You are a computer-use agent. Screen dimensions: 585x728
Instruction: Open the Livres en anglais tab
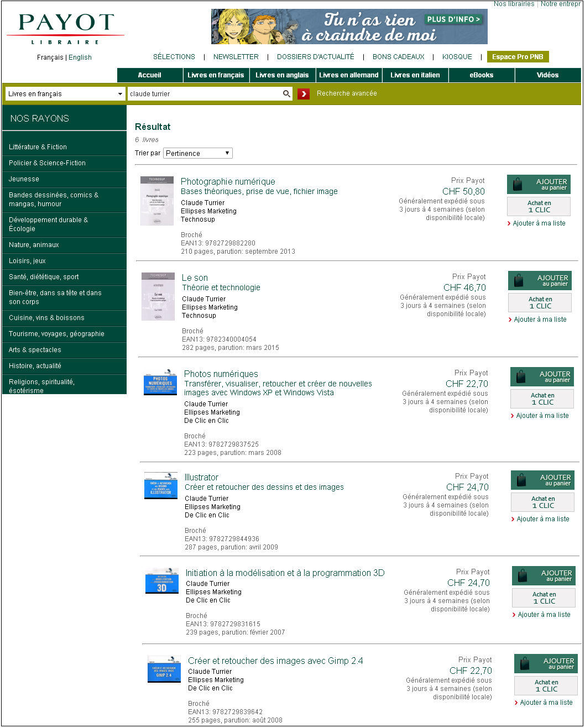[x=282, y=75]
